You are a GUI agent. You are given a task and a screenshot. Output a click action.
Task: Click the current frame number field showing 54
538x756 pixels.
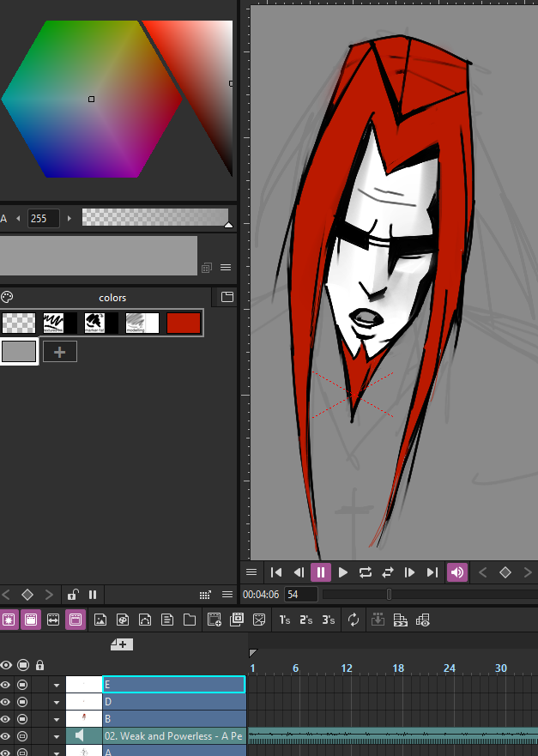pos(301,595)
